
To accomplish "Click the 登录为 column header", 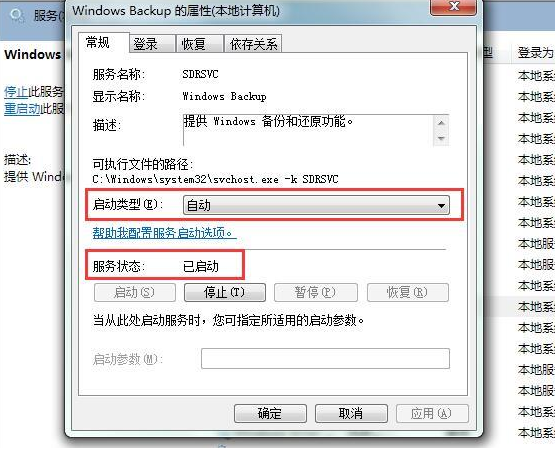I will tap(535, 53).
